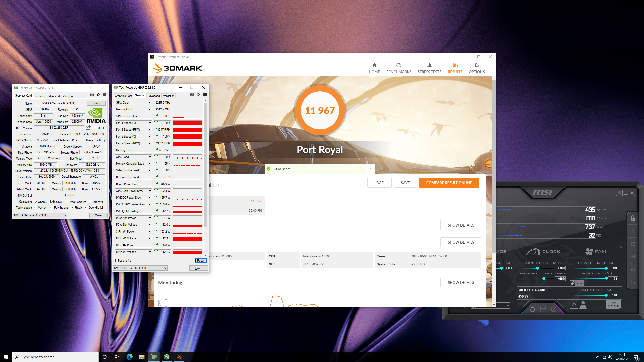Open the RESULTS tab in 3DMark

[455, 68]
